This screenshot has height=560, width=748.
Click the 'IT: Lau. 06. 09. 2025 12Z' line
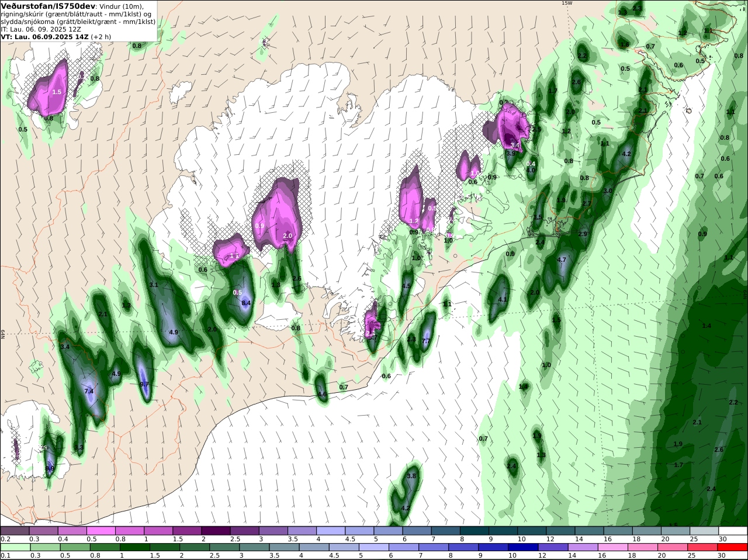coord(41,29)
